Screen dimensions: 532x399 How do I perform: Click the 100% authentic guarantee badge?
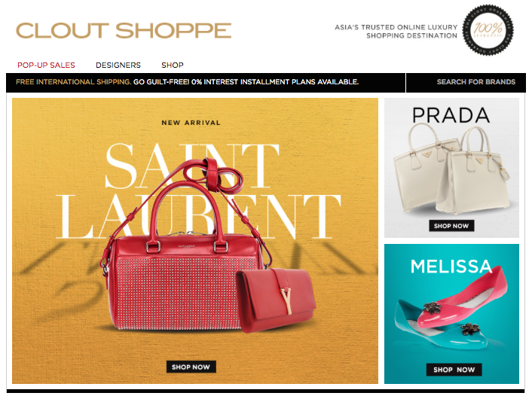point(488,30)
